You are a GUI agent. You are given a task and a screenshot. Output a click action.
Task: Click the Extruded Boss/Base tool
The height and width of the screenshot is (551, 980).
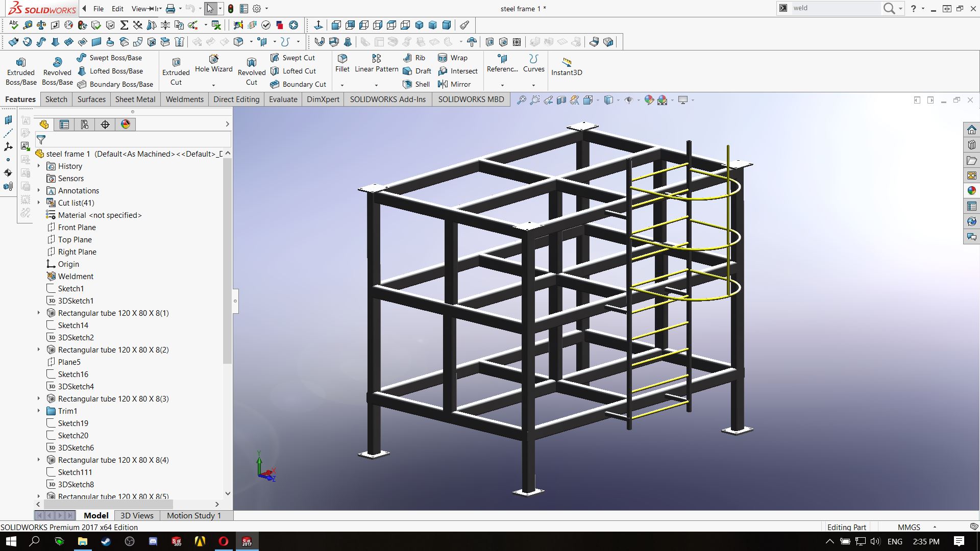21,71
